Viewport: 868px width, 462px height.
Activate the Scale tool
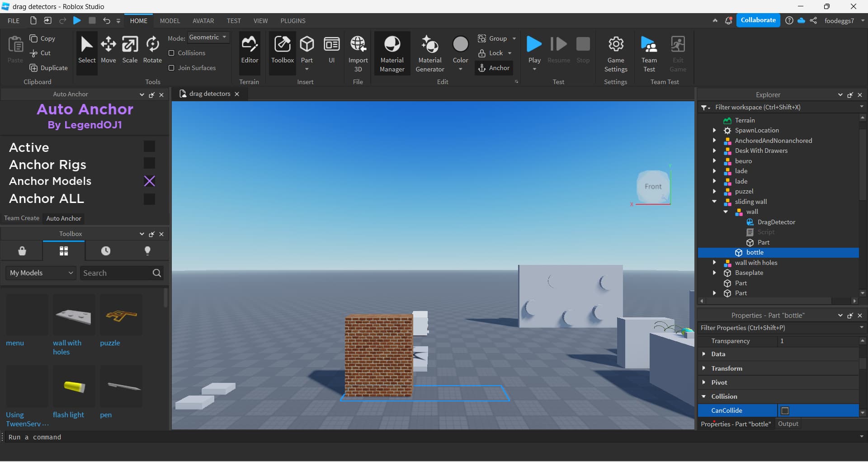pos(130,50)
